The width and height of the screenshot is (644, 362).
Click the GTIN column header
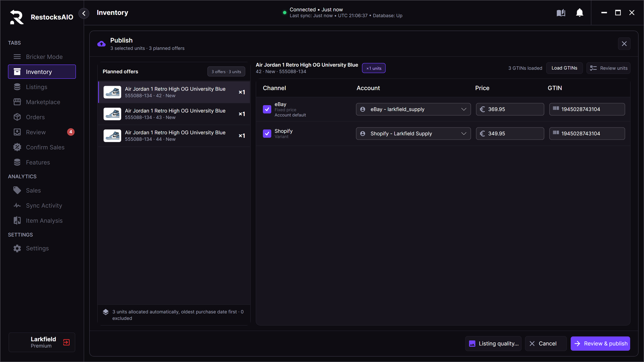[x=555, y=88]
